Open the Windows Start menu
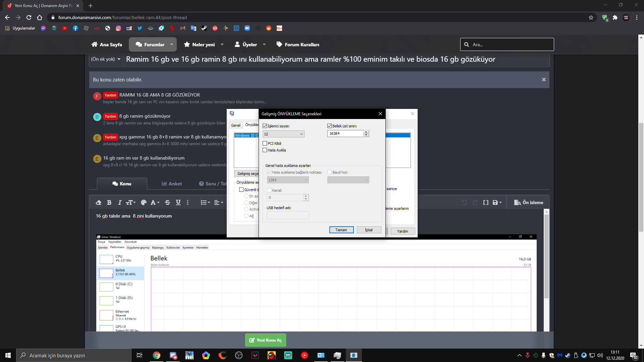Screen dimensions: 644x362 (8, 355)
